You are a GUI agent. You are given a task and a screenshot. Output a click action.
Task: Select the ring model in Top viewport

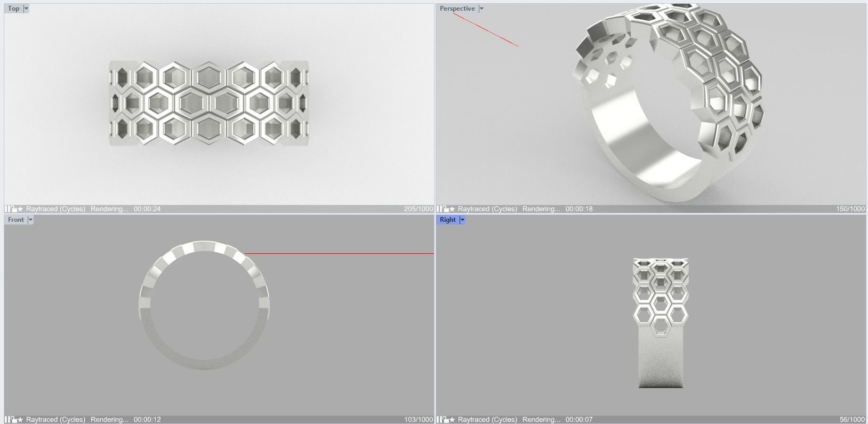pyautogui.click(x=209, y=103)
